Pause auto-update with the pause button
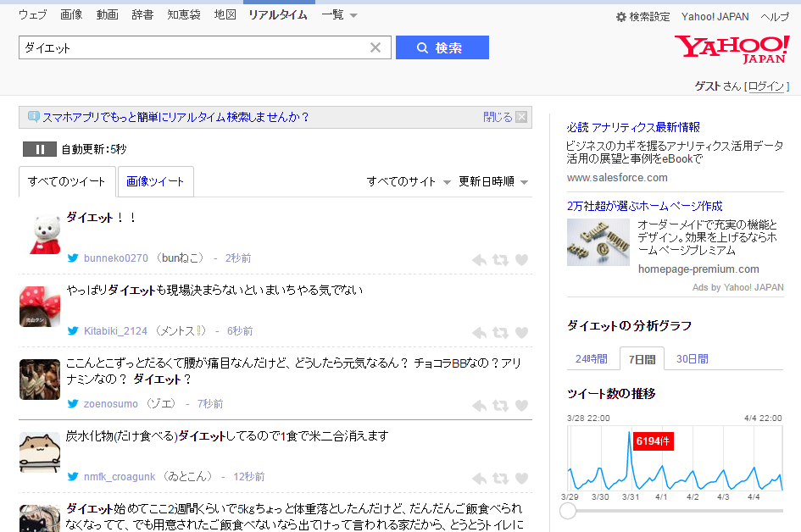Image resolution: width=801 pixels, height=532 pixels. (x=39, y=149)
